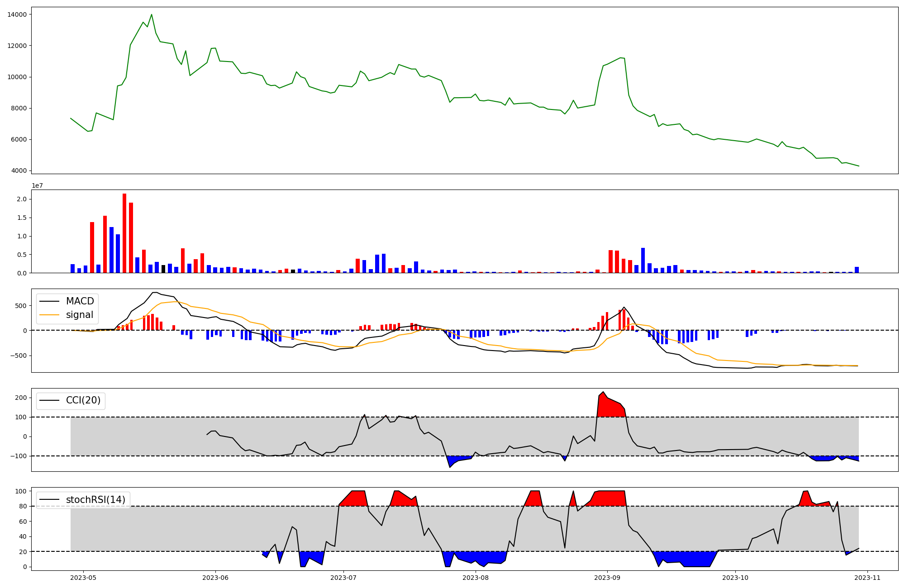Click the -500 tick on MACD axis

(19, 356)
